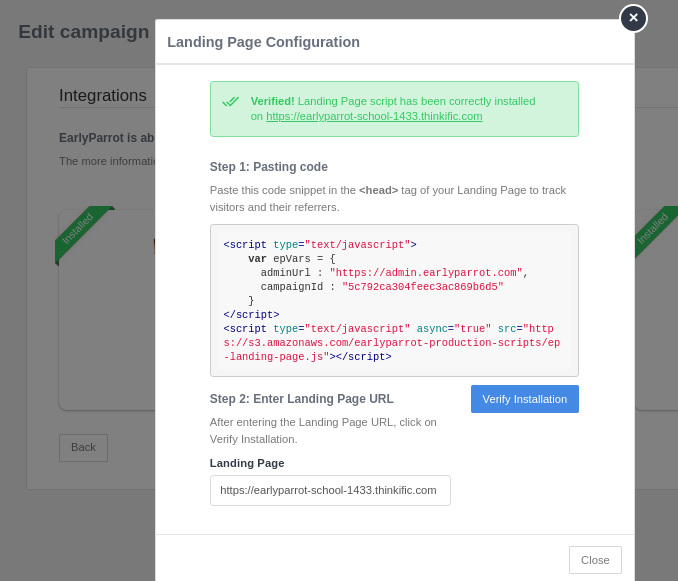Click the left green Installed ribbon
Image resolution: width=678 pixels, height=581 pixels.
[80, 233]
